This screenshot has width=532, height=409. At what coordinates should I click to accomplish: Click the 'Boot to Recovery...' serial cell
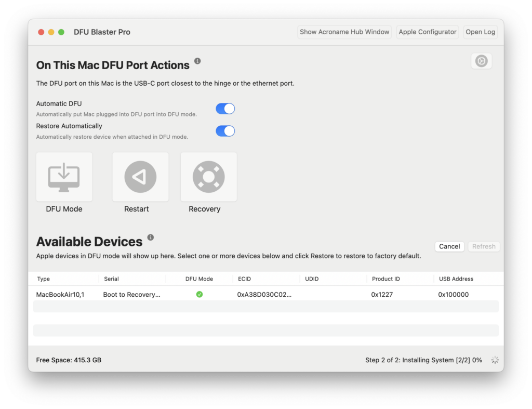click(x=131, y=295)
